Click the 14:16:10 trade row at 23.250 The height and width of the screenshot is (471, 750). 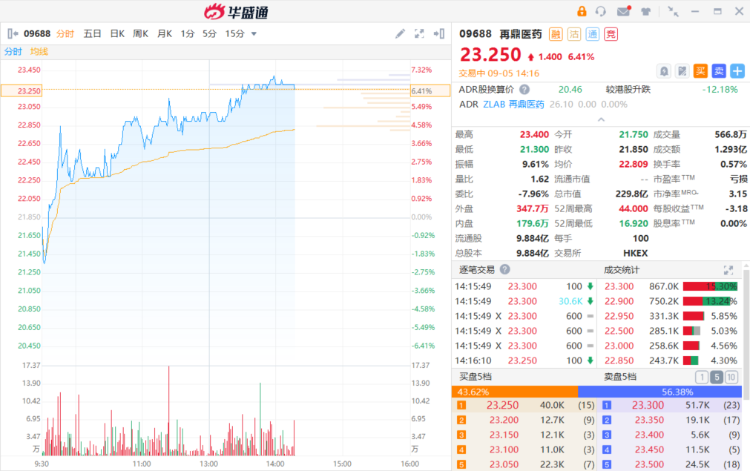524,361
